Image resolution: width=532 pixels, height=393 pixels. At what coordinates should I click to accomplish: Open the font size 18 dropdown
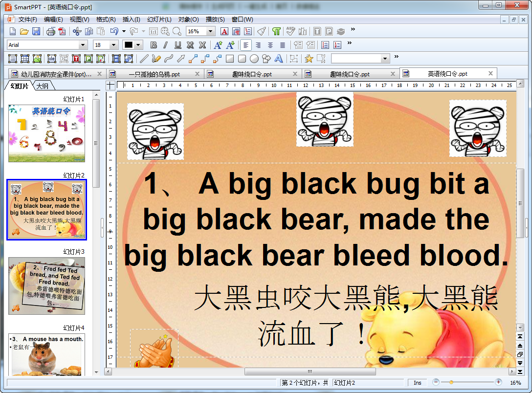(113, 45)
